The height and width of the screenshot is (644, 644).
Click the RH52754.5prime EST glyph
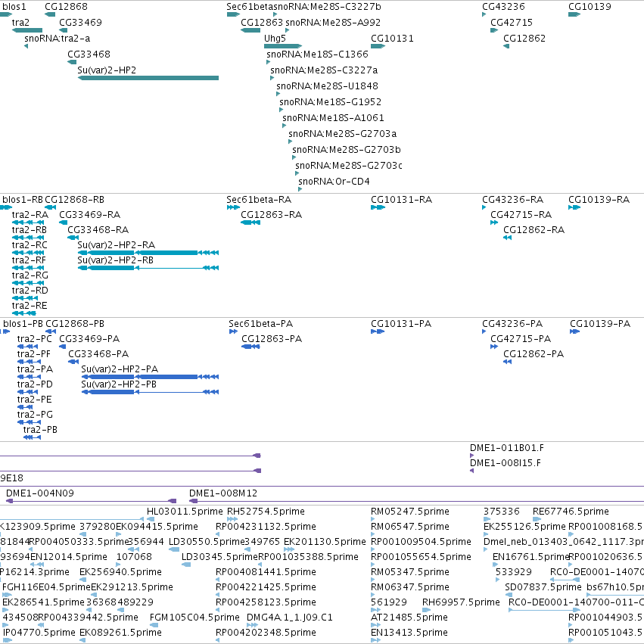(x=232, y=519)
